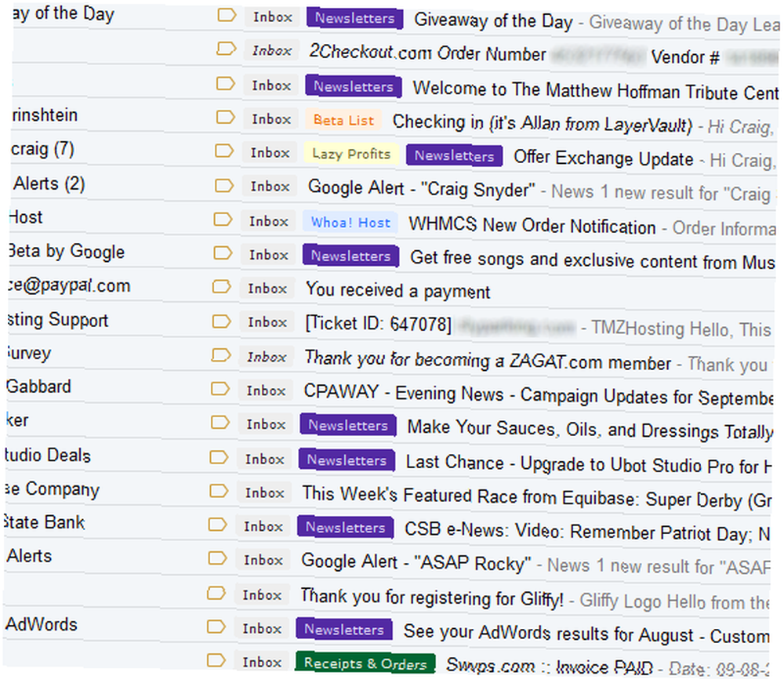Open "This Week's Featured Race from Equibase" email
784x683 pixels.
536,497
